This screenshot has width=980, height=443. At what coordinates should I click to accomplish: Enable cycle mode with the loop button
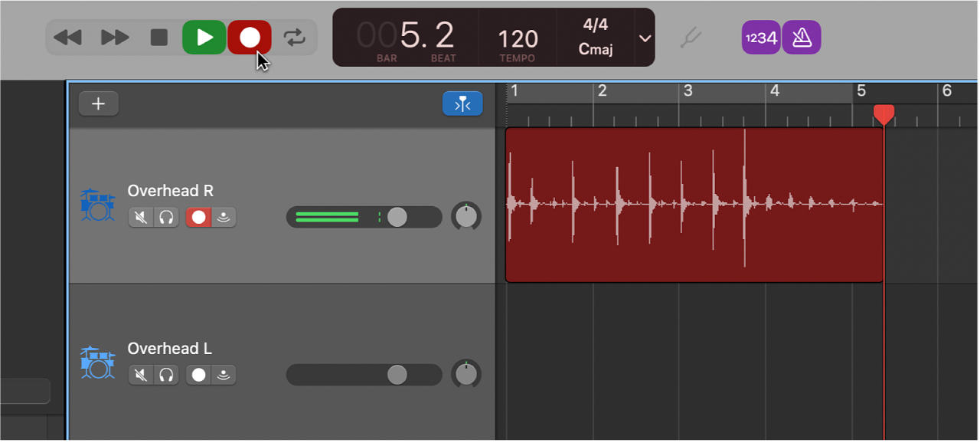pyautogui.click(x=296, y=37)
